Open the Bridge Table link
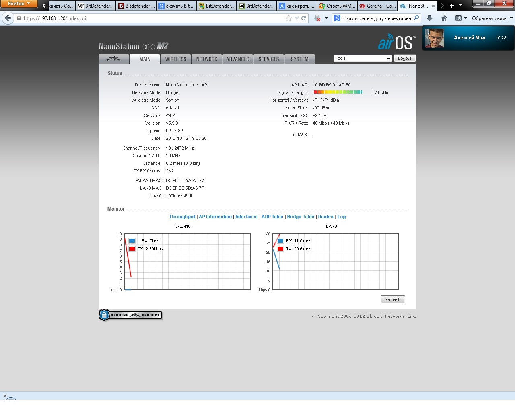Viewport: 515px width, 420px height. click(301, 217)
